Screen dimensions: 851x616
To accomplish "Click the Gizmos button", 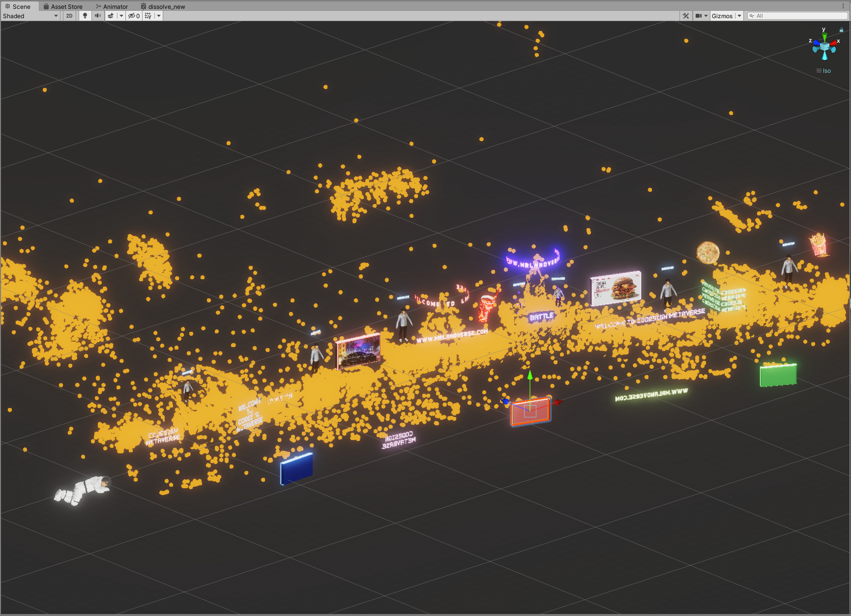I will click(x=722, y=16).
